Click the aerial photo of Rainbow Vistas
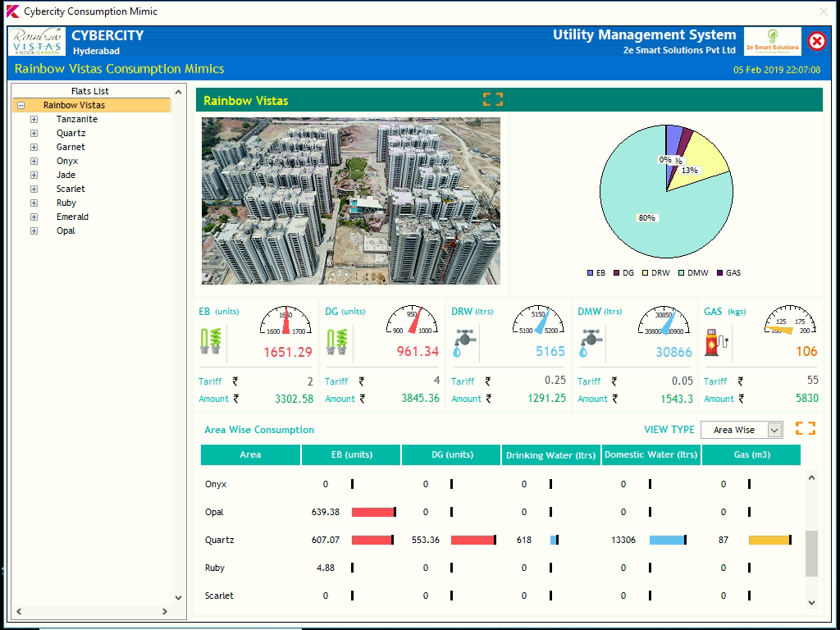840x630 pixels. click(351, 201)
